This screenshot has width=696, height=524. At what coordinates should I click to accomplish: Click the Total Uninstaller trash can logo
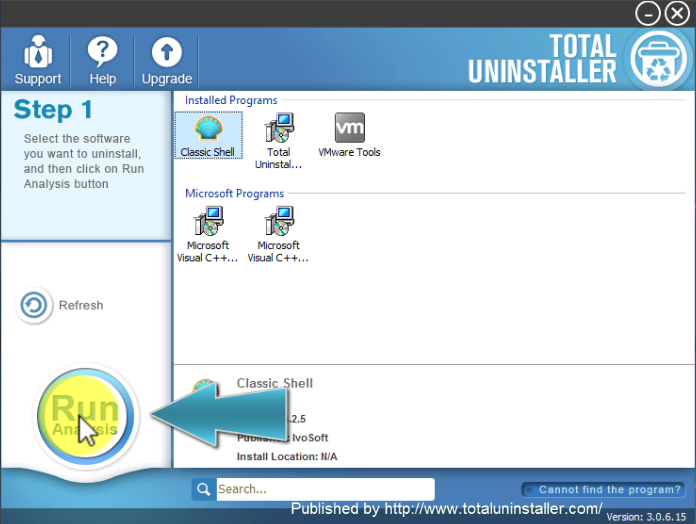coord(659,59)
